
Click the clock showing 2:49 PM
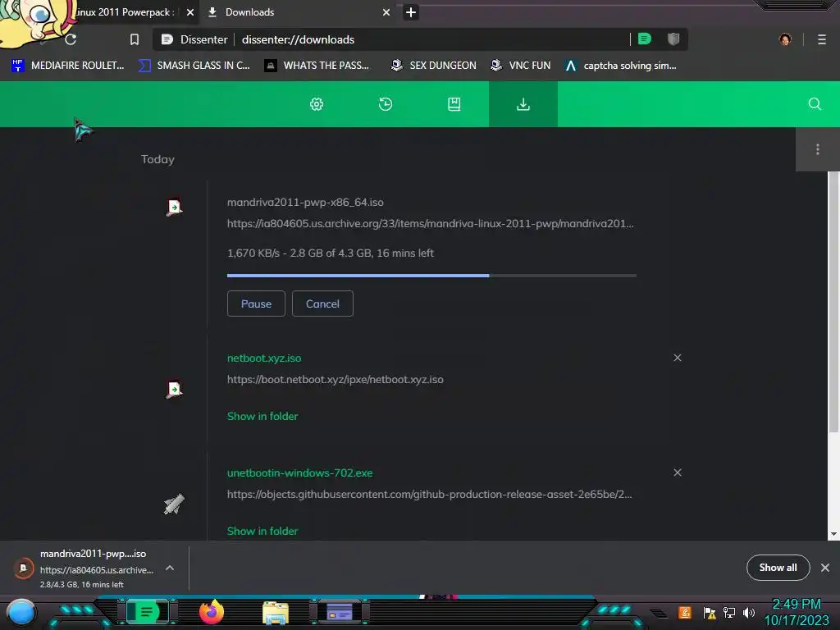[x=796, y=605]
